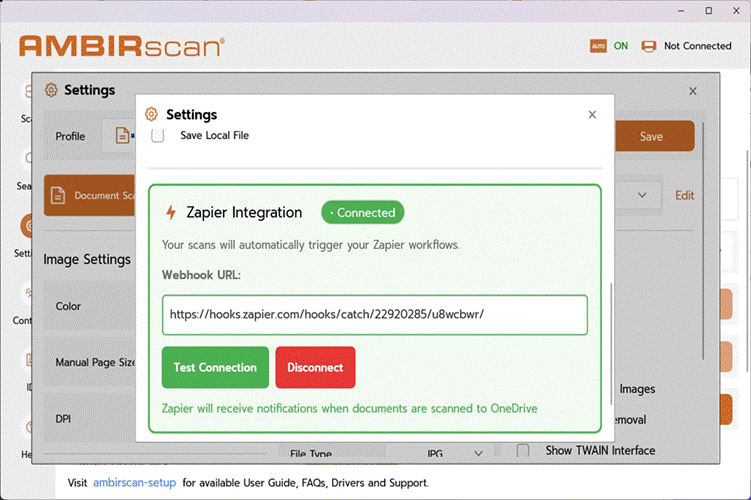This screenshot has width=751, height=500.
Task: Click the gear icon in background Settings title
Action: [51, 90]
